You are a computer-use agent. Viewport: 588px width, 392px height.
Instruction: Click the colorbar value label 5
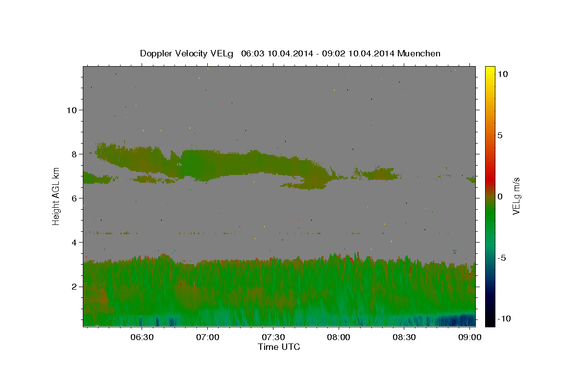click(501, 135)
